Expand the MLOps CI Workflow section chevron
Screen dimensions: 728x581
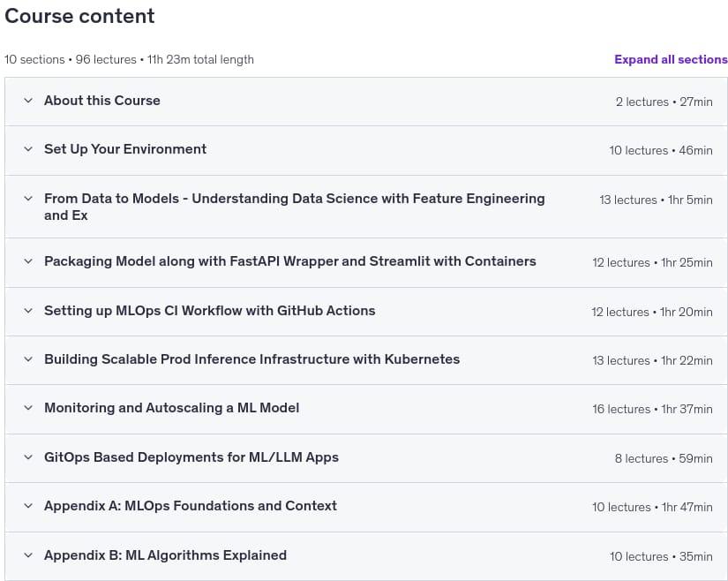[28, 311]
